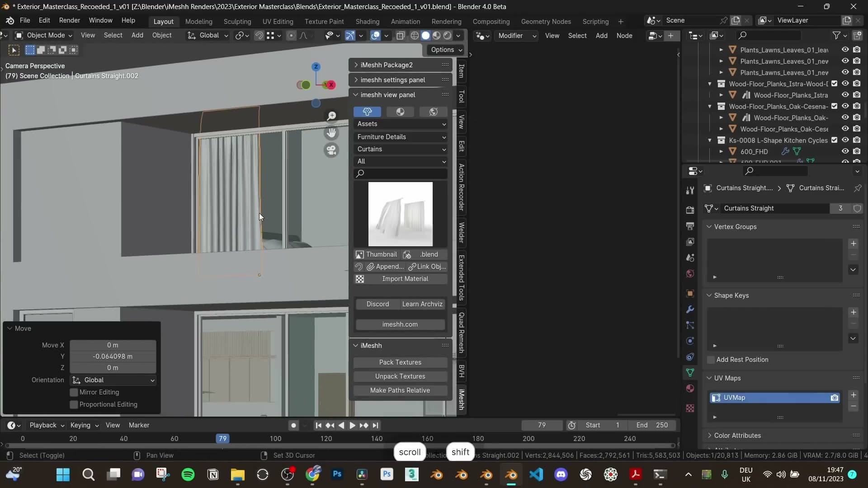Click the pan hand gizmo in viewport
The width and height of the screenshot is (868, 488).
click(331, 133)
